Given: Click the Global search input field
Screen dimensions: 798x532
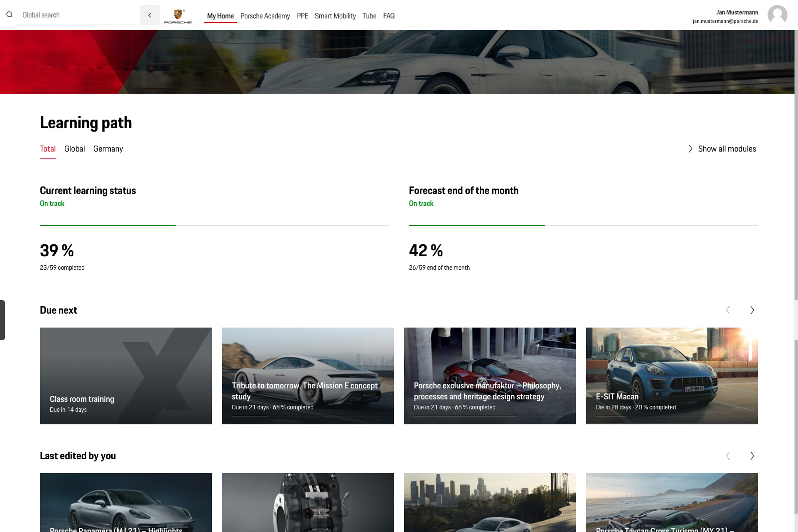Looking at the screenshot, I should tap(77, 15).
